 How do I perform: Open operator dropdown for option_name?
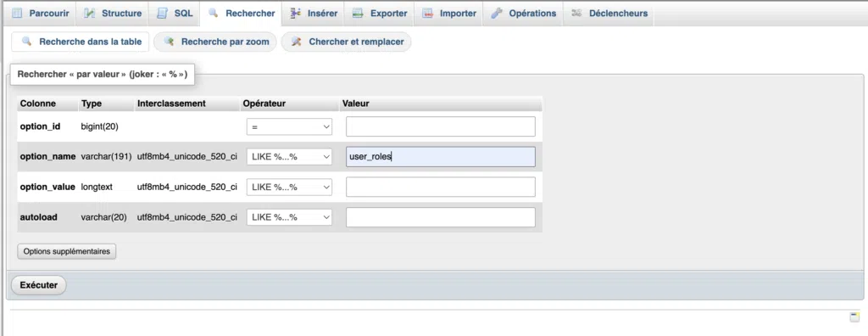(x=289, y=156)
